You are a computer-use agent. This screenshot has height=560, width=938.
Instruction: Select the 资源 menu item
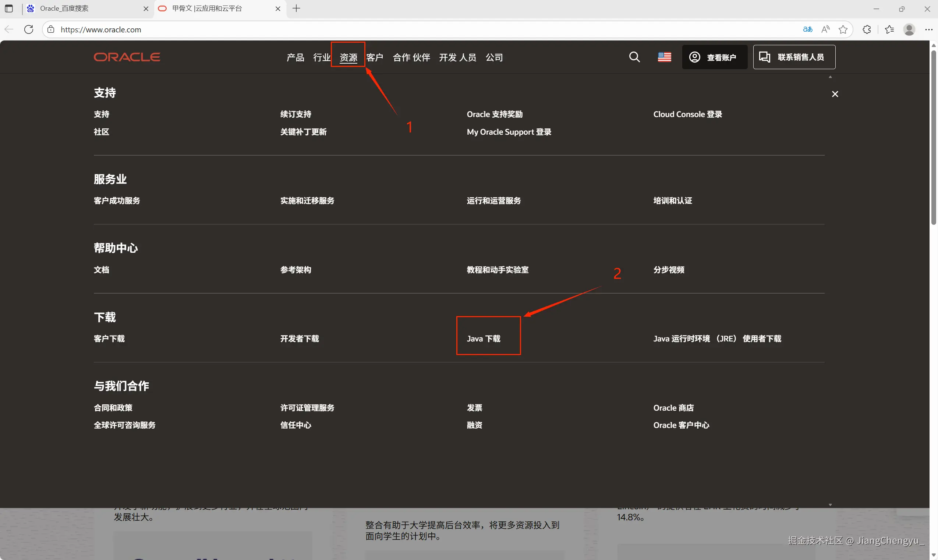(348, 57)
